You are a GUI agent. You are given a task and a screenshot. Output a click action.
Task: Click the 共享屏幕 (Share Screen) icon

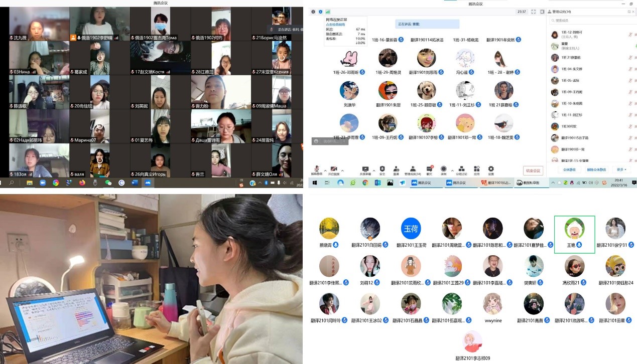[365, 169]
